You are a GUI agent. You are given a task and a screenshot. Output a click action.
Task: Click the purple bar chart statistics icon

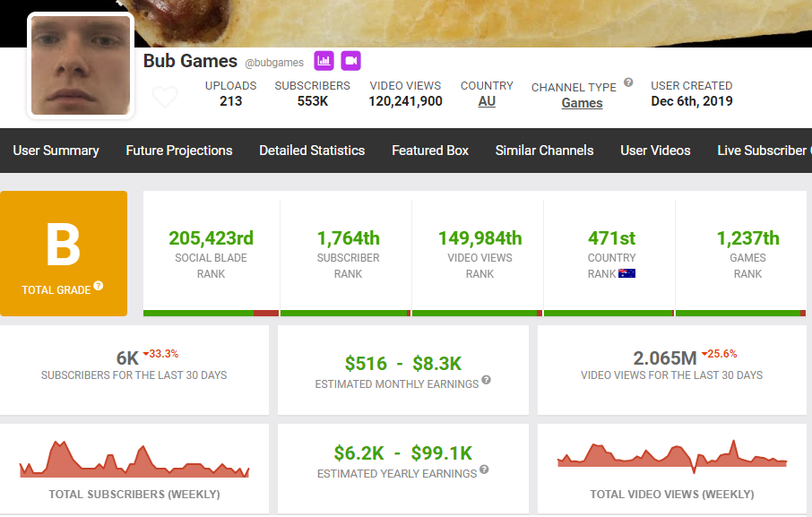coord(324,61)
